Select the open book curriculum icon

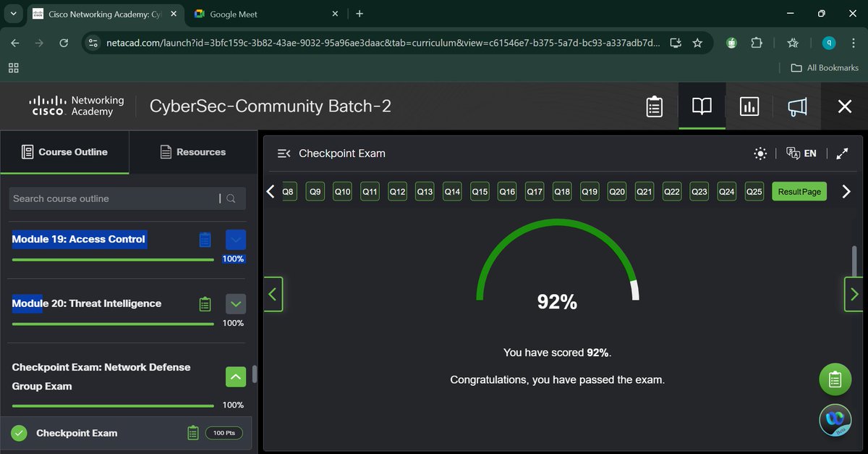tap(701, 106)
